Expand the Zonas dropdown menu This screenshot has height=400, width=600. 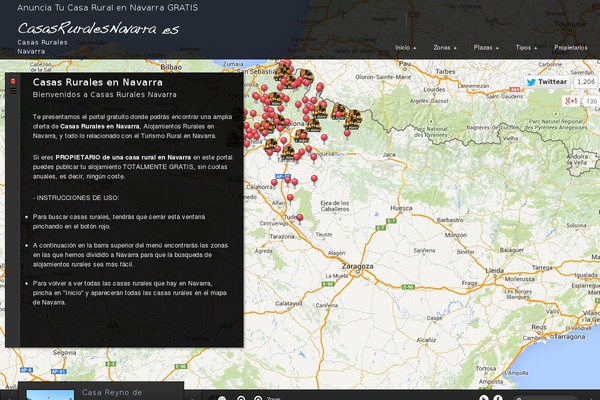tap(445, 47)
